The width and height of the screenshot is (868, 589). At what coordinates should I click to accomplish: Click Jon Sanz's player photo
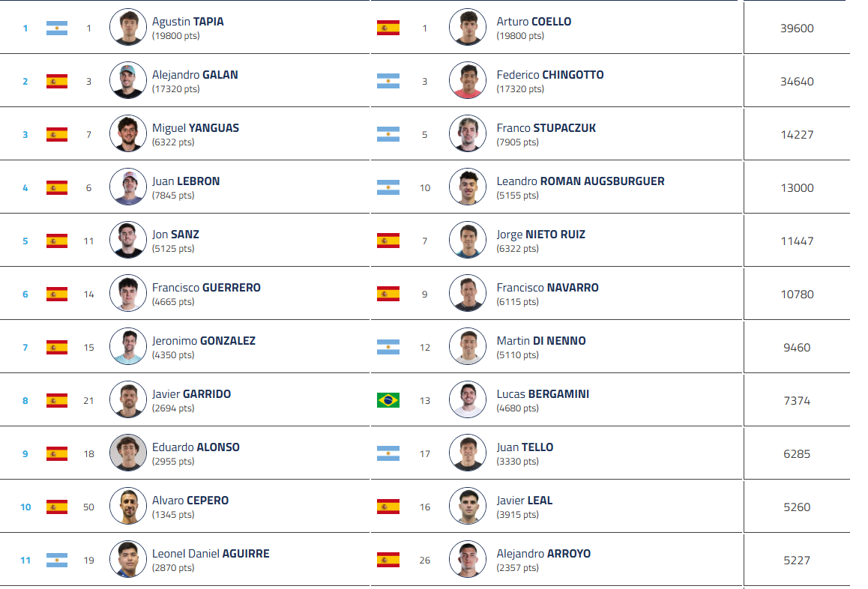click(x=127, y=241)
